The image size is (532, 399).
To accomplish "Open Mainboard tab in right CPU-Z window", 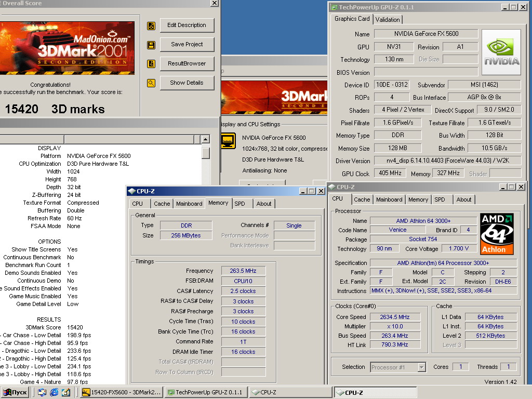I will tap(389, 199).
